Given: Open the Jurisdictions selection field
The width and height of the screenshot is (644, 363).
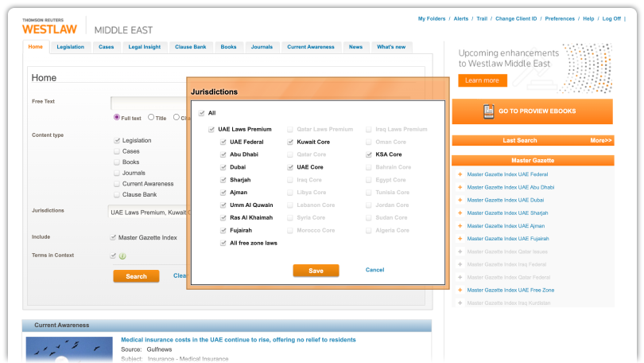Looking at the screenshot, I should tap(148, 213).
